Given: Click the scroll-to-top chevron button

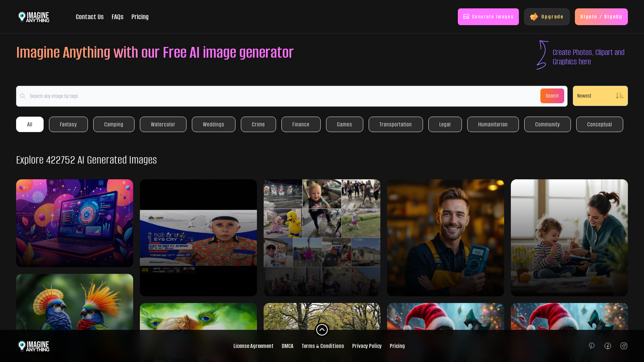Looking at the screenshot, I should [x=322, y=330].
